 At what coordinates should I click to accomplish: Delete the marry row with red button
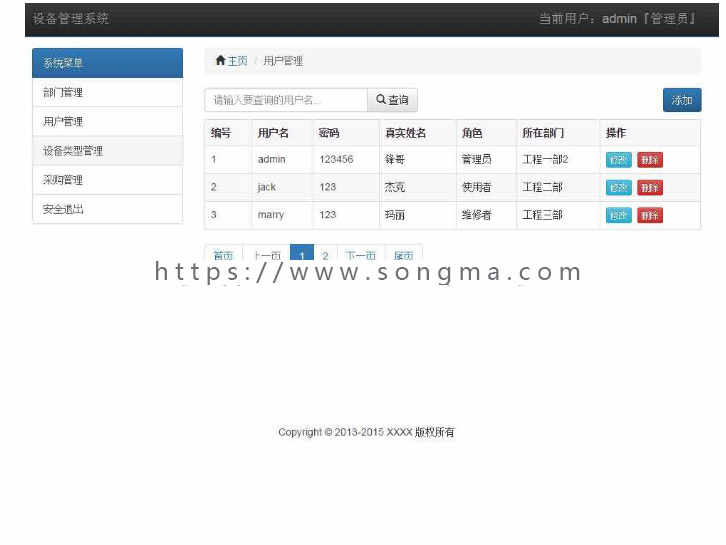650,215
